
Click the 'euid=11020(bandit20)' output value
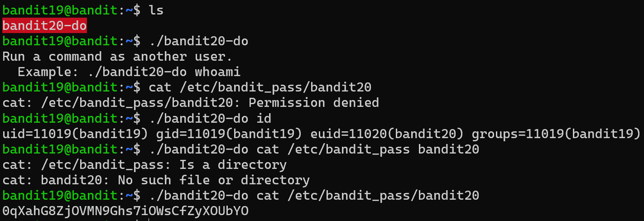pos(387,134)
